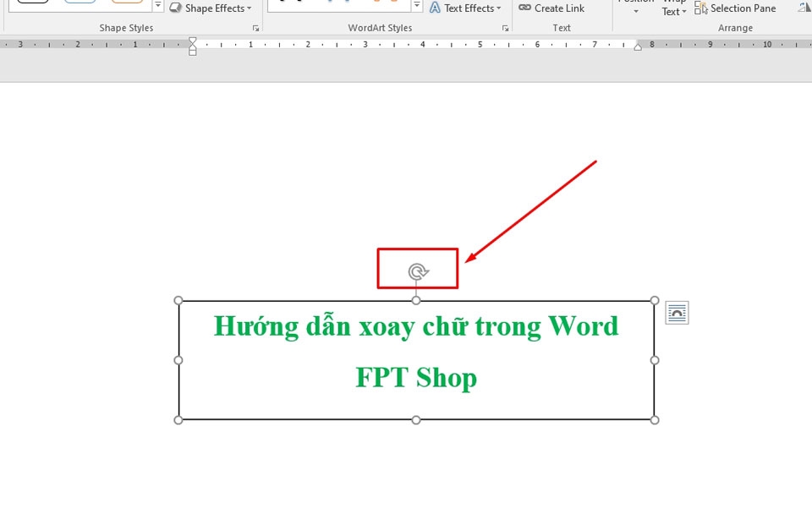Click the Create Link chain icon
The width and height of the screenshot is (812, 525).
coord(524,8)
